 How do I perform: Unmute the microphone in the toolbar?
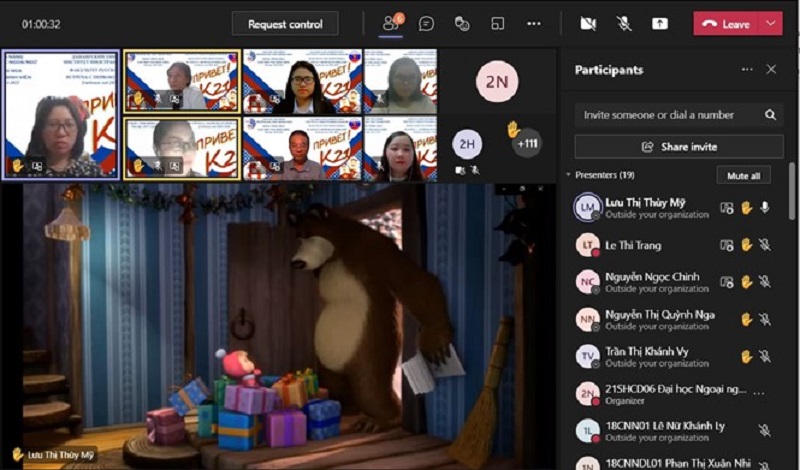[624, 23]
